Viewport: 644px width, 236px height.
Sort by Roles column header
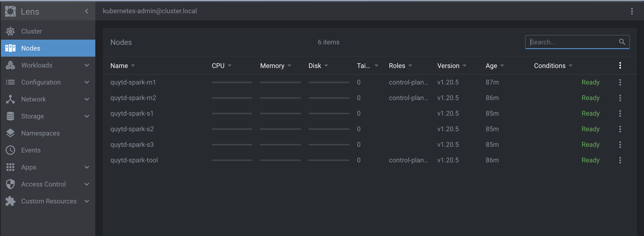click(401, 66)
